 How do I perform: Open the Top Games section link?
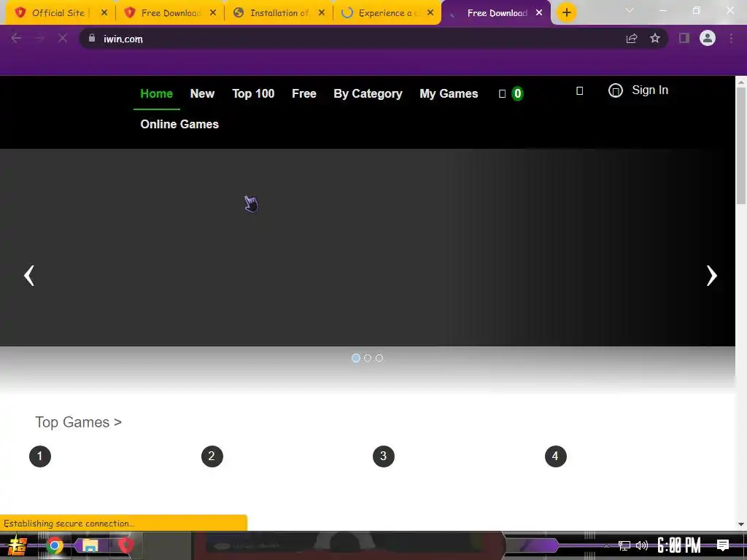[x=78, y=422]
